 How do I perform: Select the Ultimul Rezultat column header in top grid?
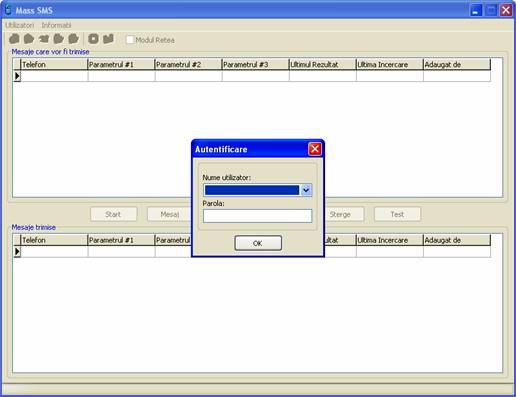[x=322, y=65]
